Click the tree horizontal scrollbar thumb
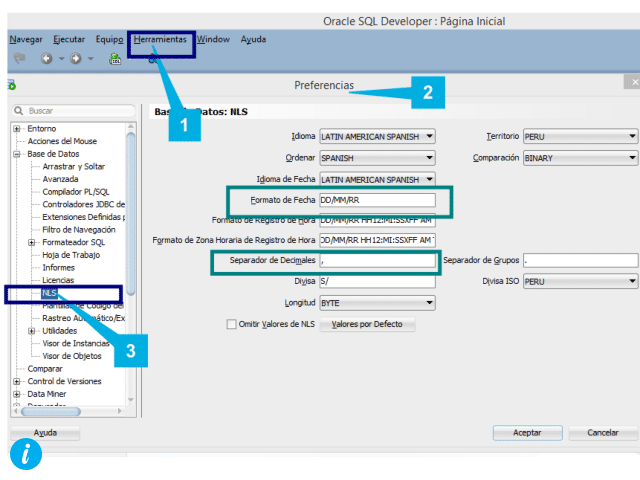Screen dimensions: 640x480 tap(51, 411)
